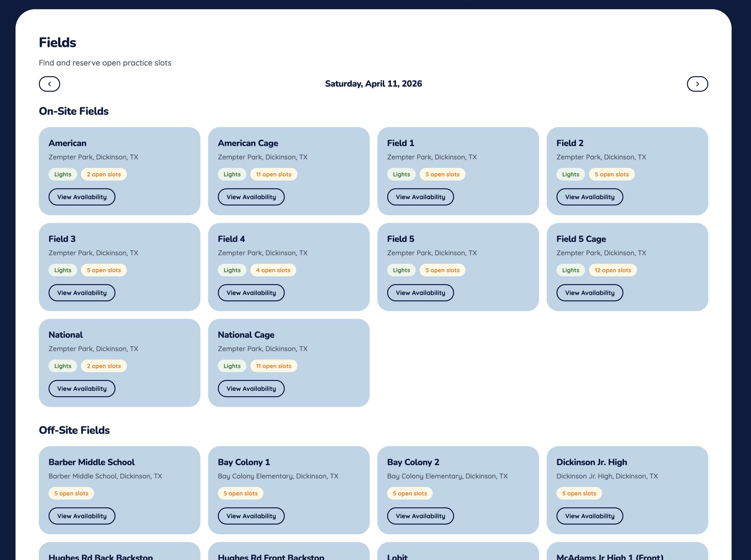Click the 12 open slots badge

pyautogui.click(x=612, y=270)
